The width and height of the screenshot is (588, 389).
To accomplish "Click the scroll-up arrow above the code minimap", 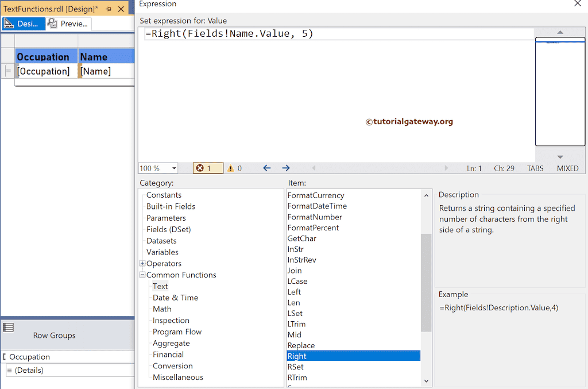I will pos(560,33).
